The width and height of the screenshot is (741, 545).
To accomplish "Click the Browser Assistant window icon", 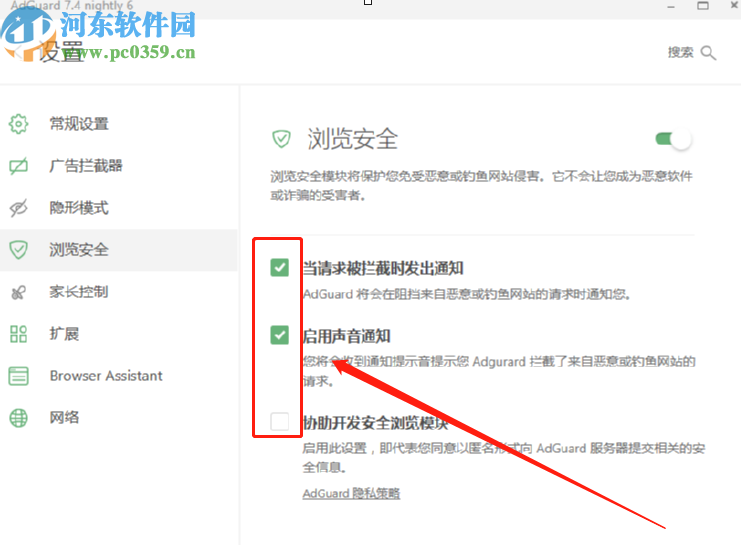I will pyautogui.click(x=18, y=376).
